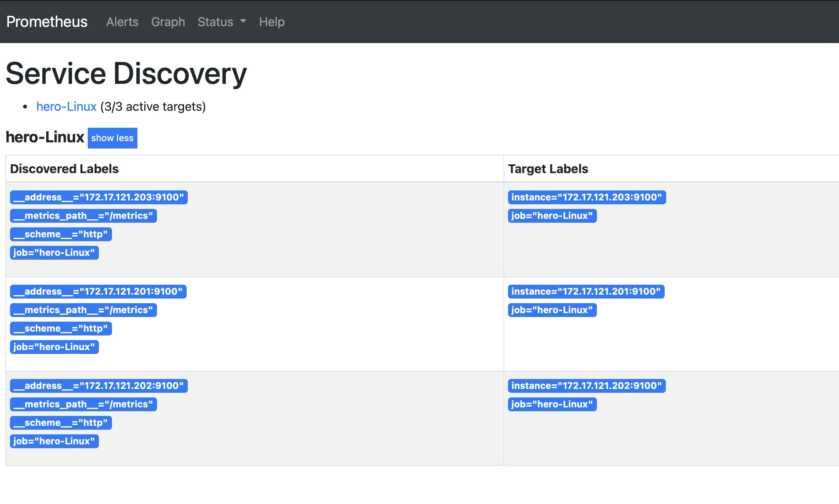The height and width of the screenshot is (504, 839).
Task: Expand the Status dropdown menu
Action: (x=222, y=22)
